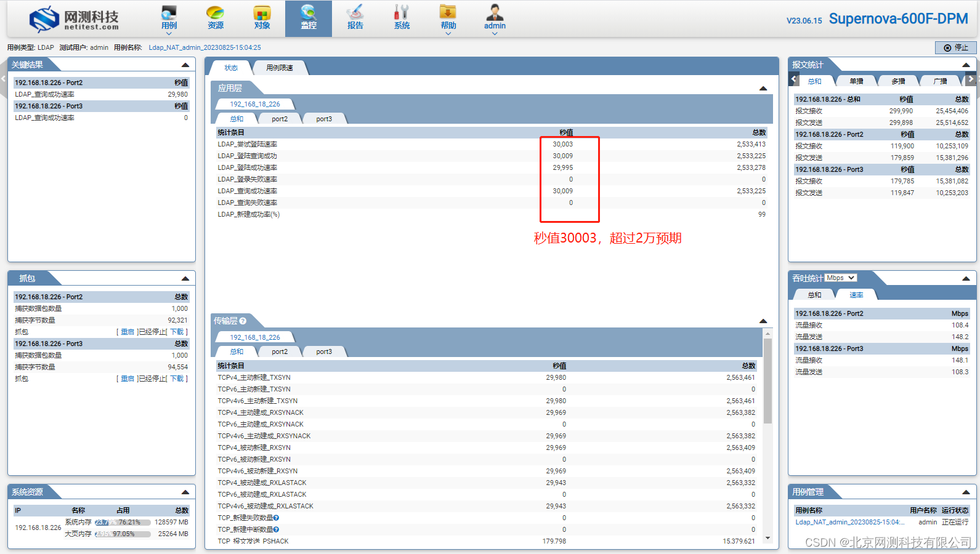This screenshot has width=980, height=554.
Task: Click 重启 link for Port3 capture
Action: pyautogui.click(x=127, y=379)
